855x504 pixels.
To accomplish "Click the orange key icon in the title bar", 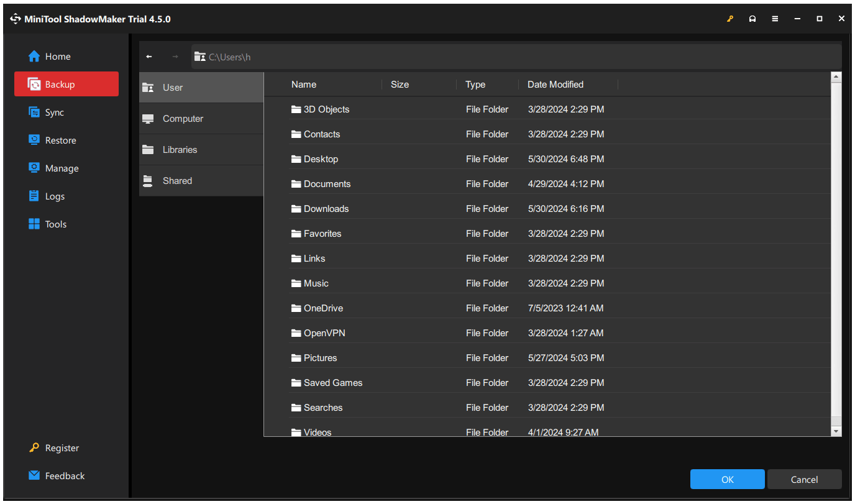I will [x=730, y=19].
